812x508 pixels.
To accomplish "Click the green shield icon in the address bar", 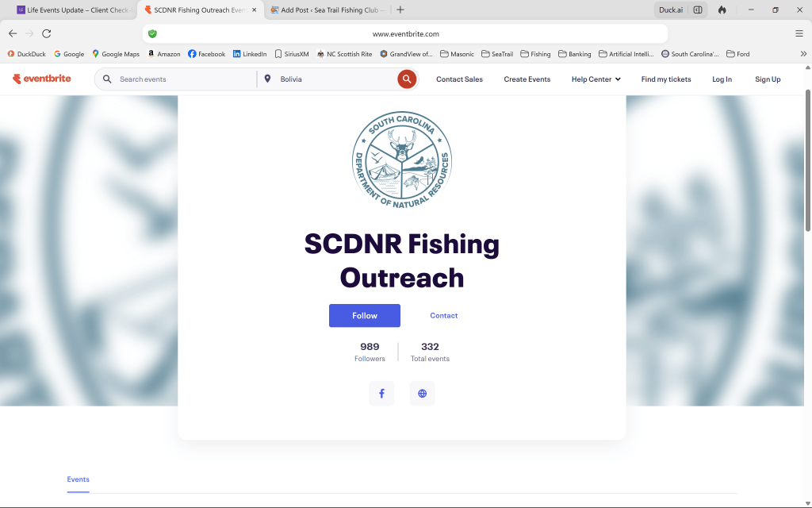I will 152,34.
